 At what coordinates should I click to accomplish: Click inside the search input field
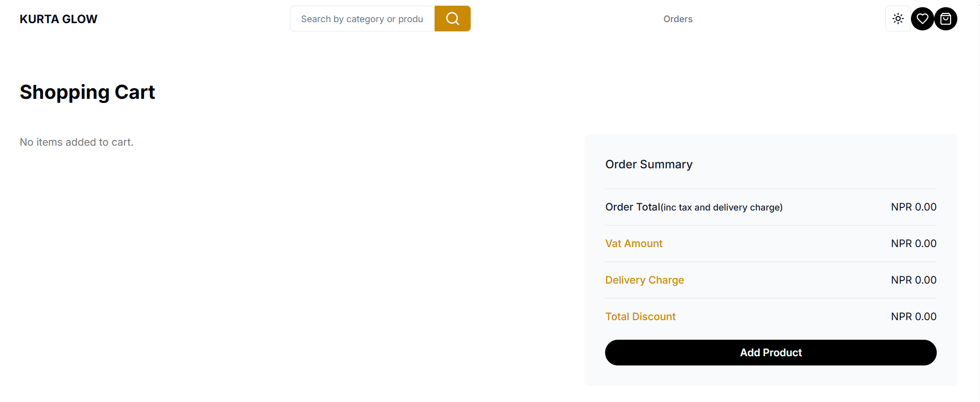362,19
